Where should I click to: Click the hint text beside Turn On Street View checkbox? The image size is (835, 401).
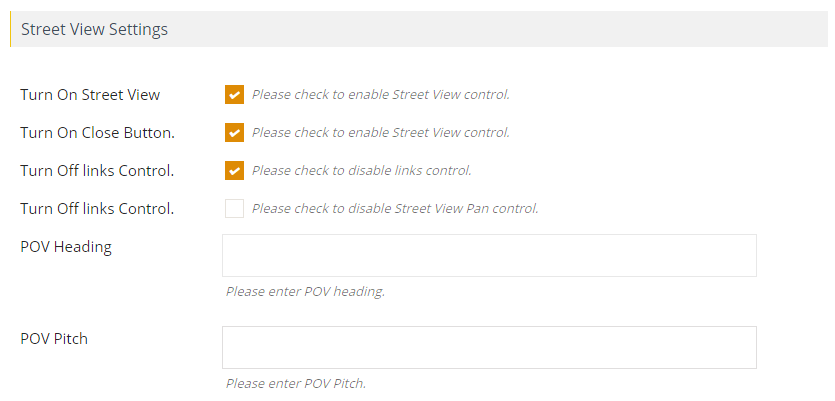[x=380, y=95]
